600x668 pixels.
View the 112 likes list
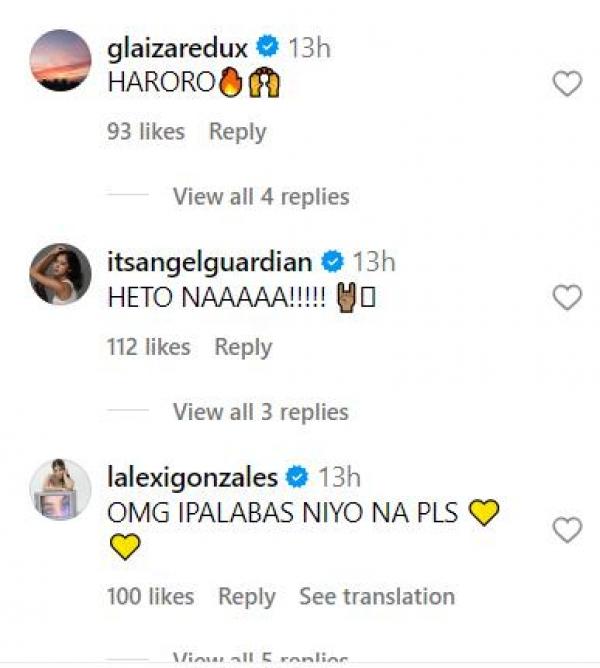point(149,347)
